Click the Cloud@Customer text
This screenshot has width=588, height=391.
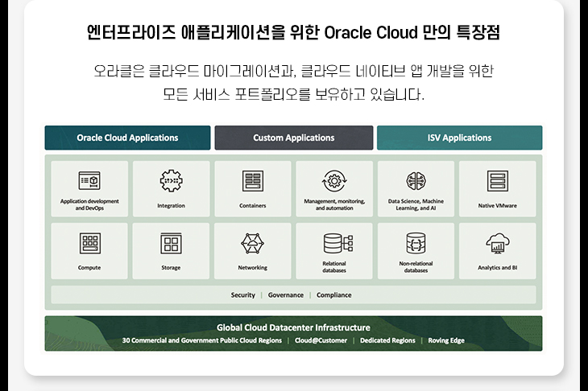[321, 340]
